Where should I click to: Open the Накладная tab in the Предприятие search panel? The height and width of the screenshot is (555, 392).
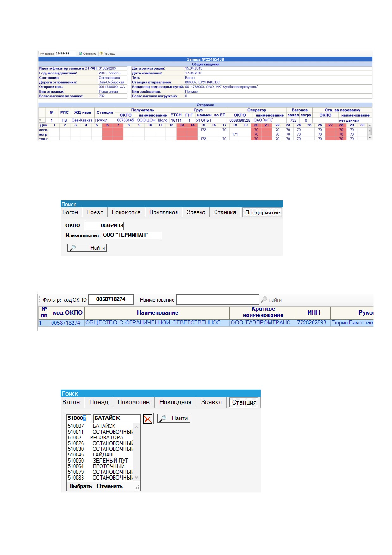click(164, 212)
